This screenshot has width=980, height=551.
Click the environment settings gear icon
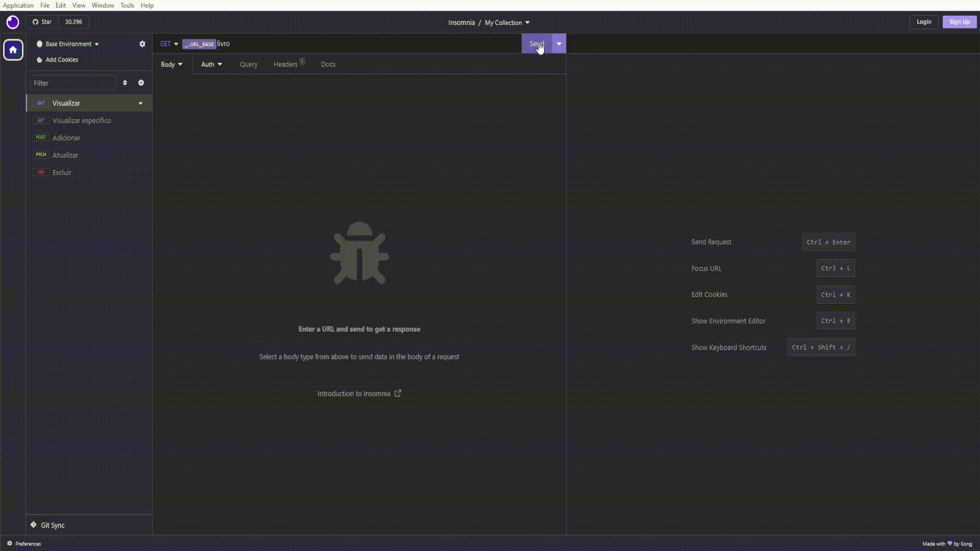click(x=142, y=44)
